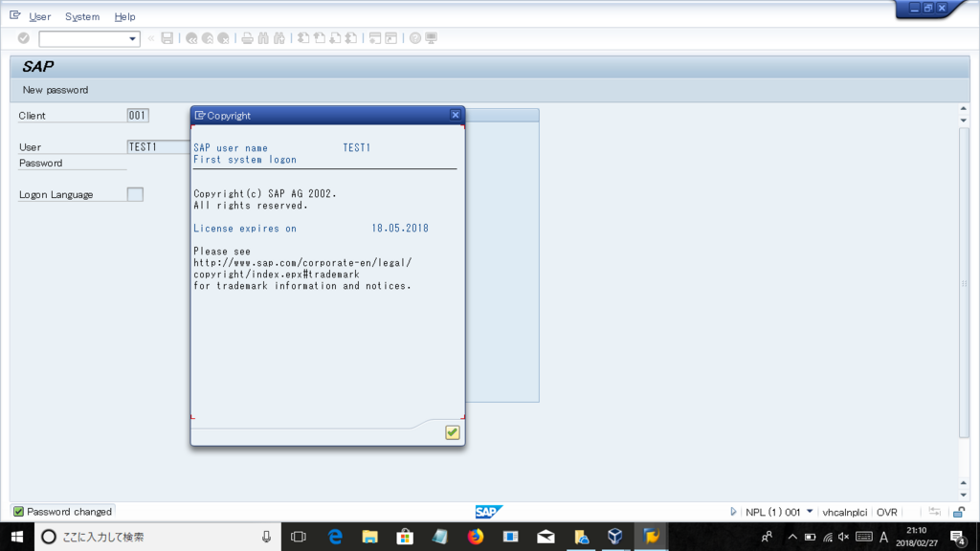Image resolution: width=980 pixels, height=551 pixels.
Task: Open VirtualBox from taskbar
Action: pyautogui.click(x=615, y=537)
